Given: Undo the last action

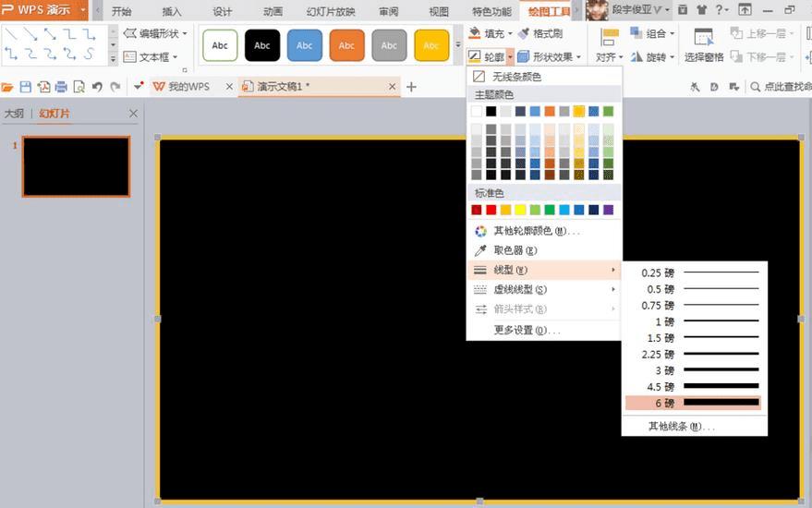Looking at the screenshot, I should [x=97, y=87].
